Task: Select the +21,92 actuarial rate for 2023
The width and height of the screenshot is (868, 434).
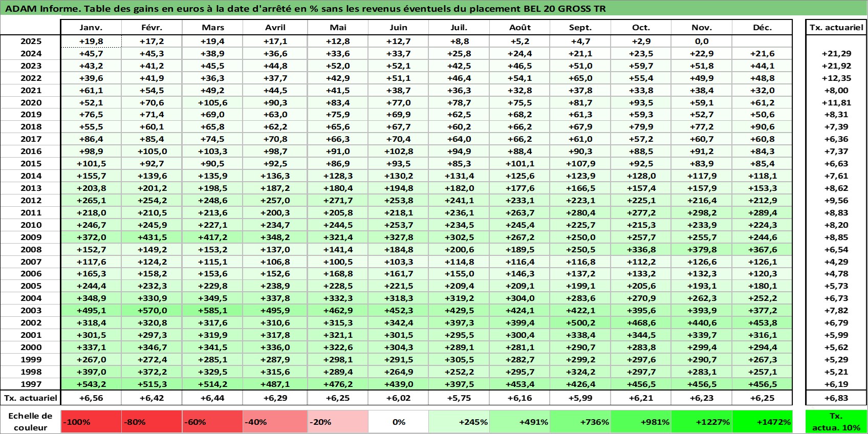Action: tap(836, 66)
